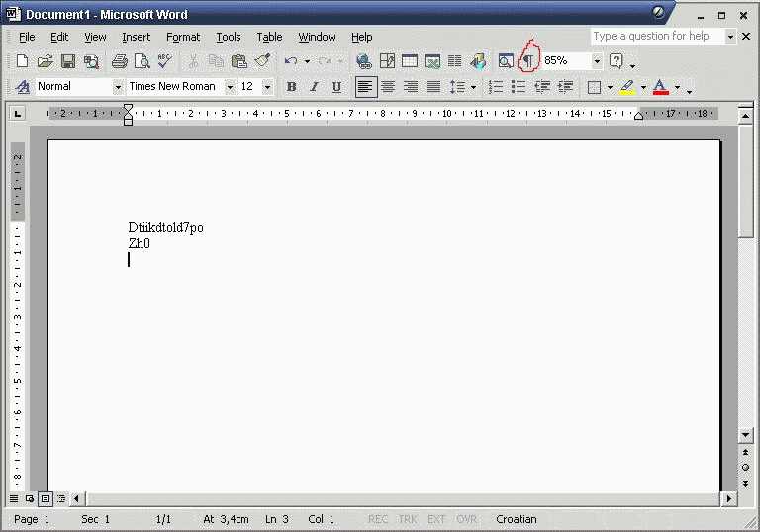Image resolution: width=760 pixels, height=532 pixels.
Task: Open the Format menu
Action: (183, 37)
